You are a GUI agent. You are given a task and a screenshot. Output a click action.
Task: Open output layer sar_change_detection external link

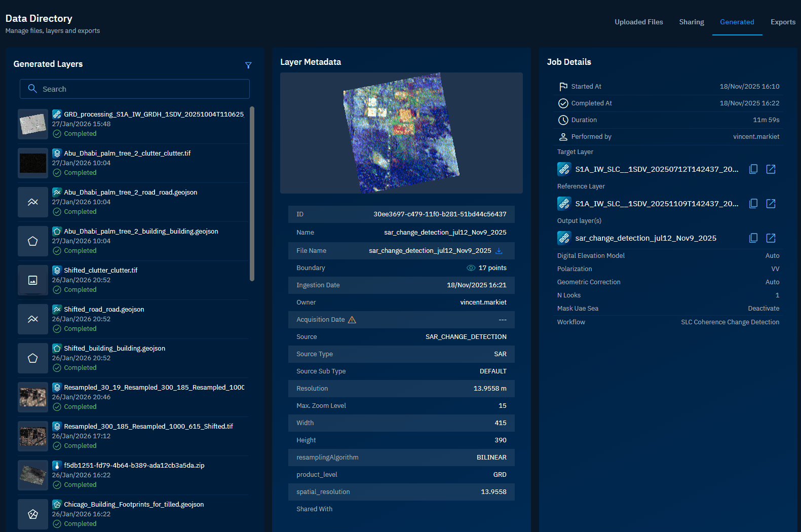771,238
